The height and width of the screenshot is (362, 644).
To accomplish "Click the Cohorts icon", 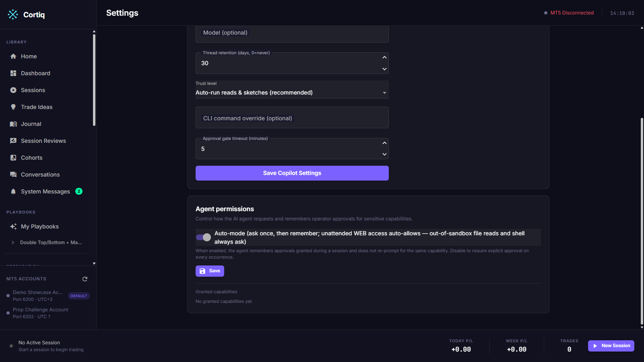I will [13, 158].
